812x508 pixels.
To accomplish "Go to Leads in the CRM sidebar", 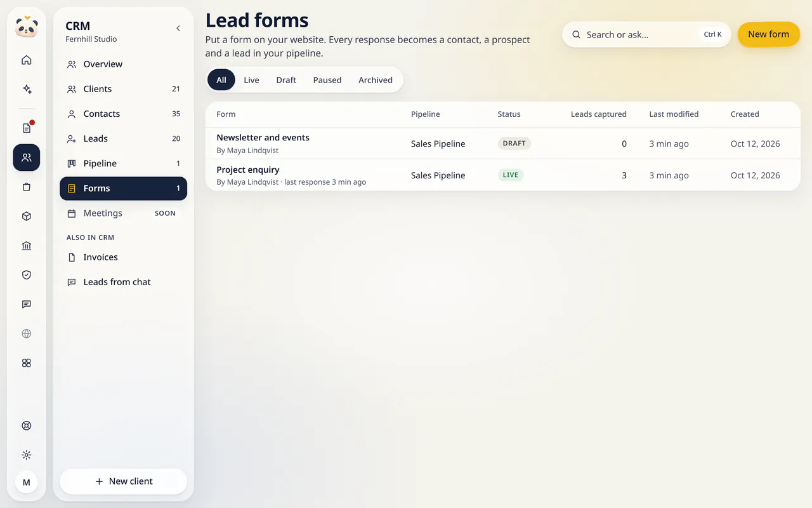I will 124,138.
